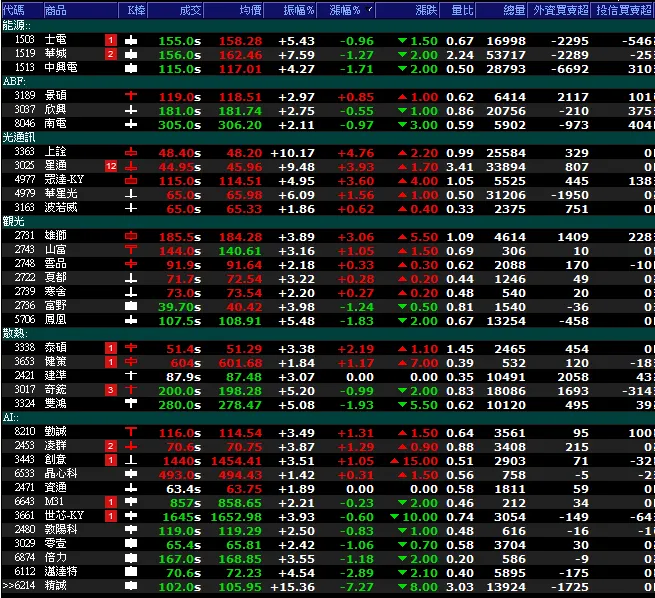Open the candlestick icon for 眾達-KY
Screen dimensions: 655x598
tap(131, 180)
